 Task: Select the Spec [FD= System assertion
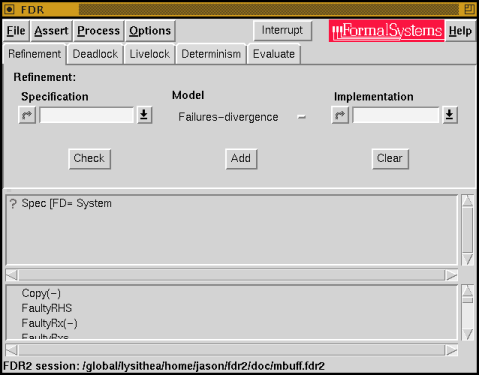[x=67, y=203]
